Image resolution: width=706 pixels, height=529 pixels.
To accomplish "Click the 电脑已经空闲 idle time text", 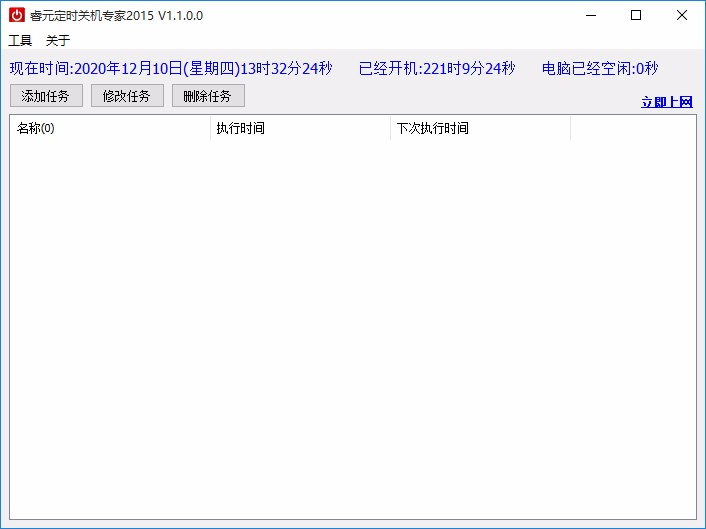I will pyautogui.click(x=600, y=68).
